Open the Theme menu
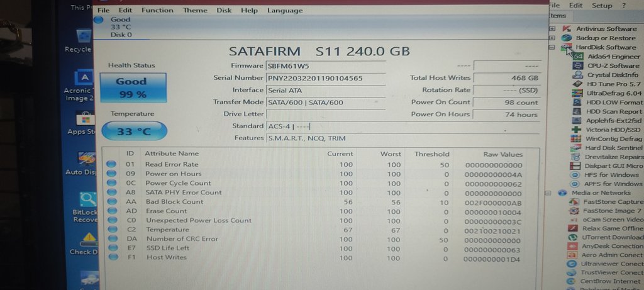Viewport: 644px width, 290px height. pyautogui.click(x=195, y=10)
